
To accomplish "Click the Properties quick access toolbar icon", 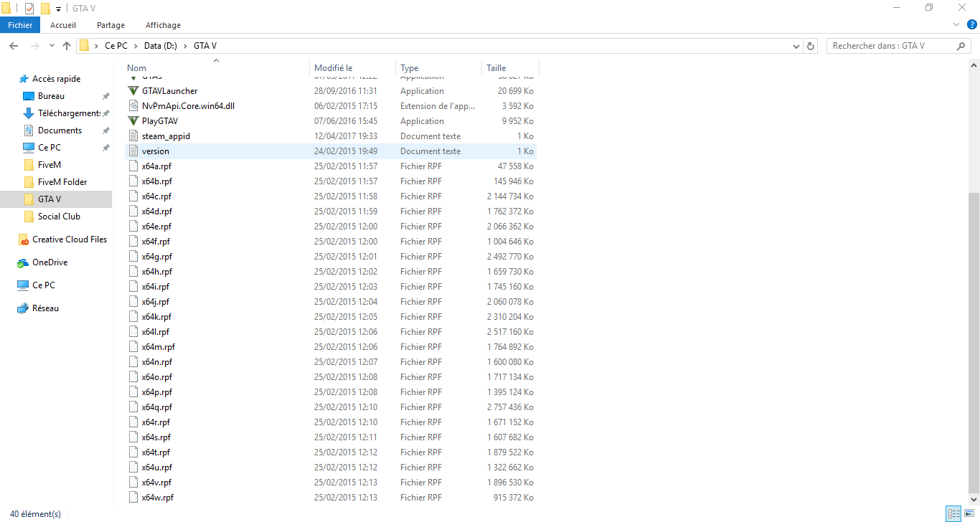I will 29,9.
